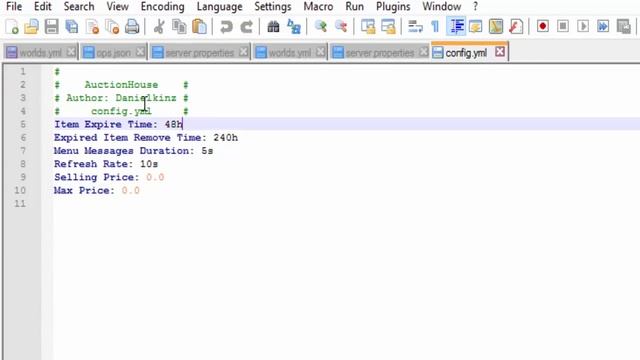Toggle the Indent Guide toolbar icon
The image size is (640, 360).
point(456,27)
